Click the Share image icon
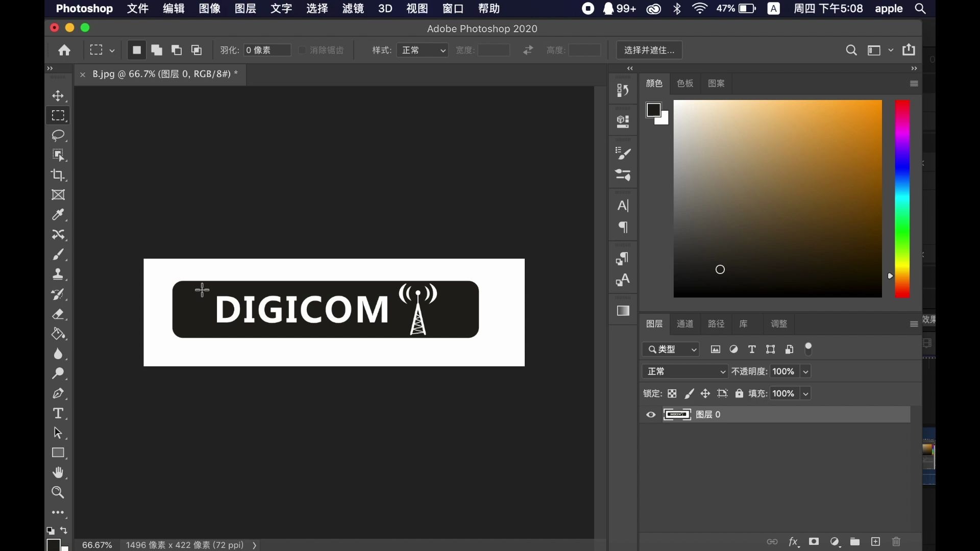This screenshot has height=551, width=980. [909, 49]
